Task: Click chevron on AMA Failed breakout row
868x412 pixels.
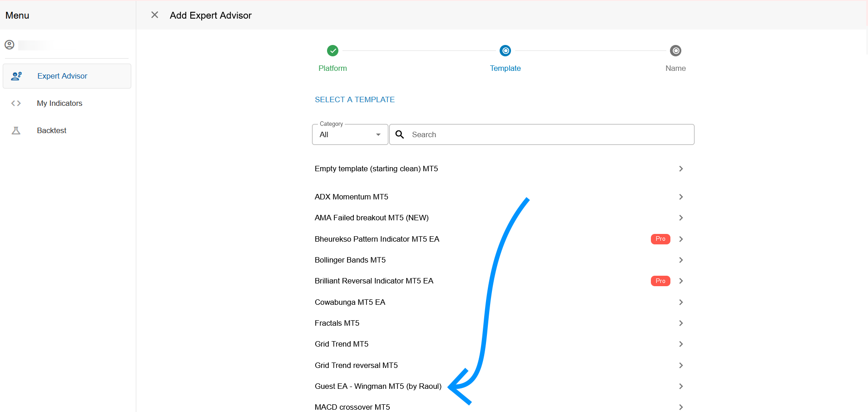Action: pos(681,218)
